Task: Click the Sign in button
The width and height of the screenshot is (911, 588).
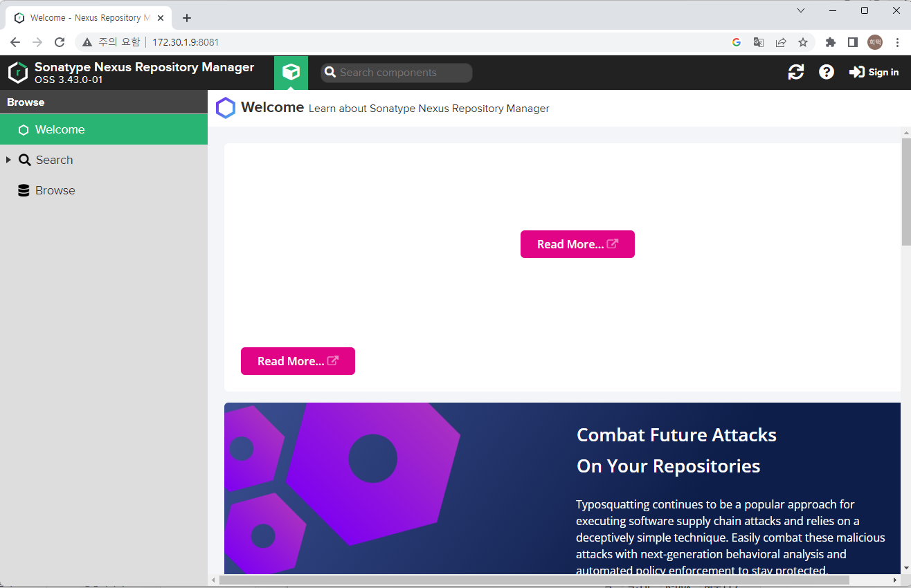Action: tap(874, 72)
